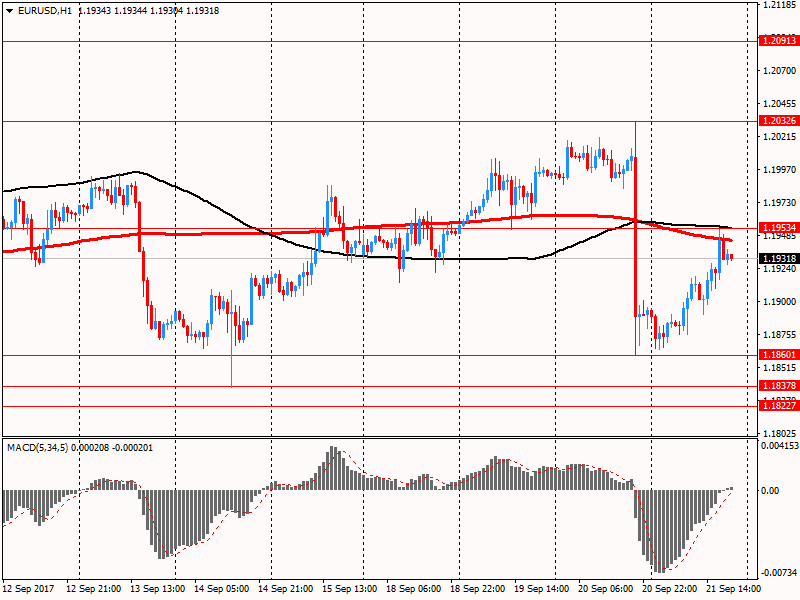Click the 20 Sep 06:00 time label
The image size is (800, 600).
click(605, 589)
